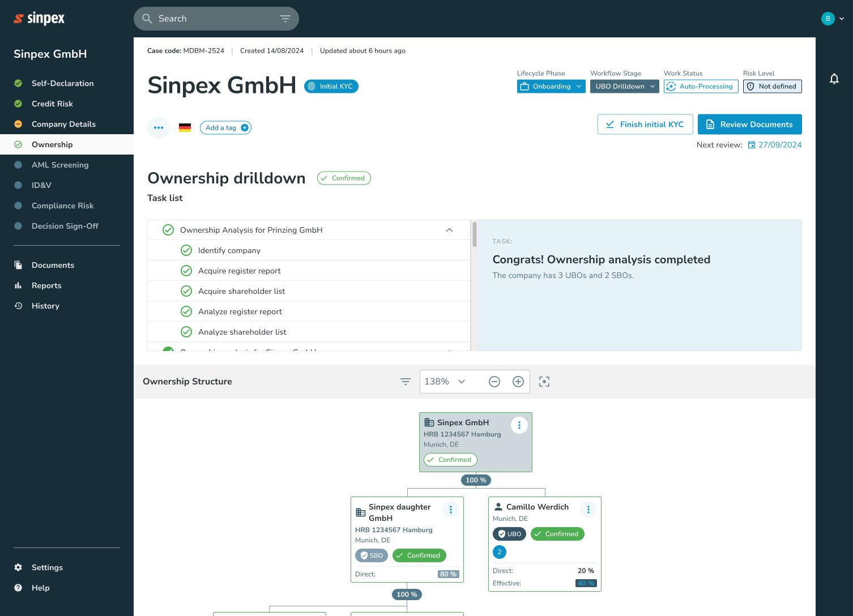Click the UBO badge on Camillo Werdich
The image size is (853, 616).
[510, 534]
